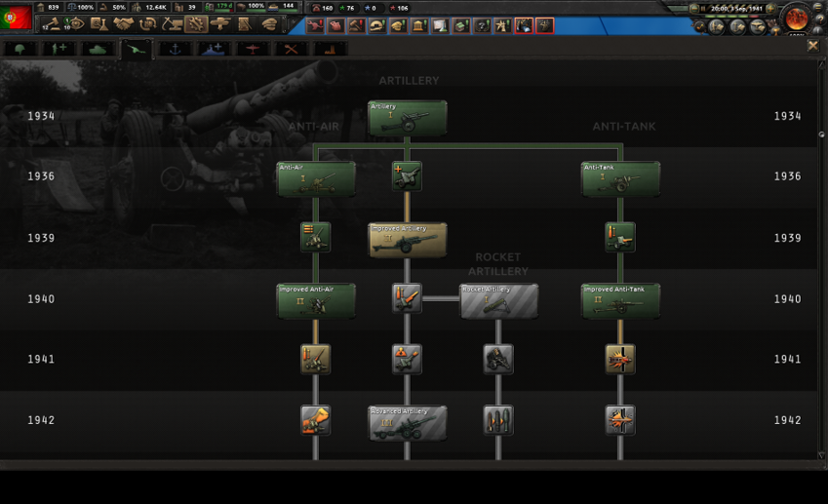Screen dimensions: 828x504
Task: Switch to the Infantry helmet research tab
Action: click(20, 49)
